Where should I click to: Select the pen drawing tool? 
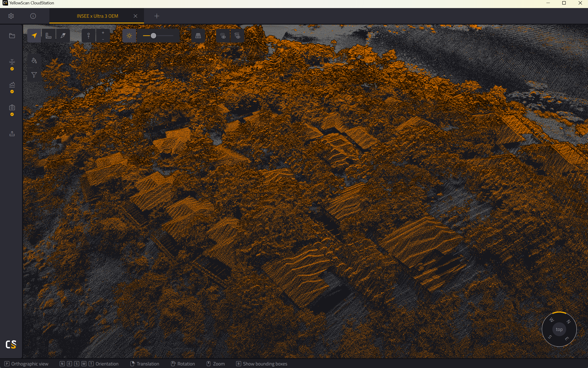pos(63,36)
